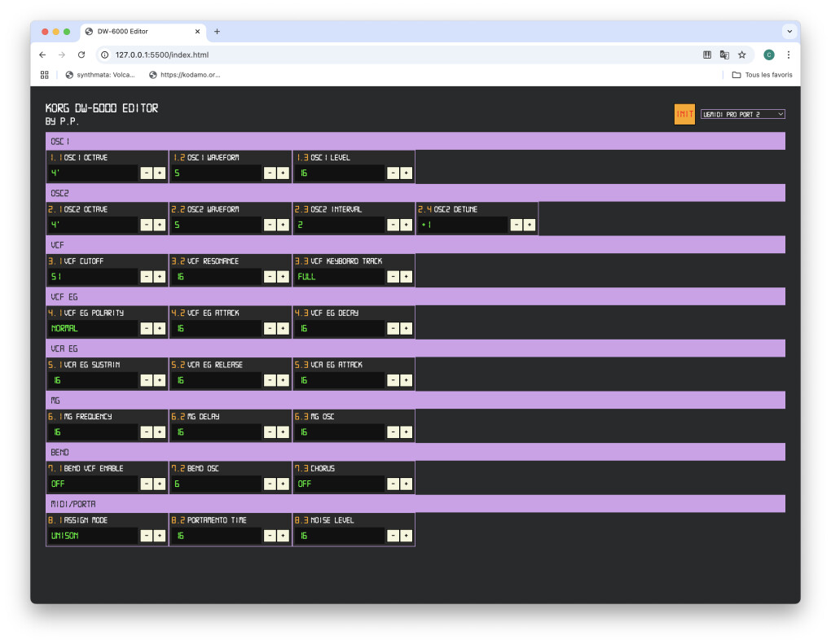Click the Chorus value OFF
Screen dimensions: 831x644
pos(339,484)
